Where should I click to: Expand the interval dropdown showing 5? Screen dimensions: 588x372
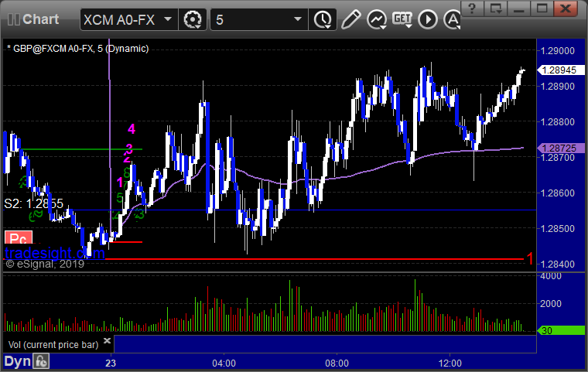258,19
